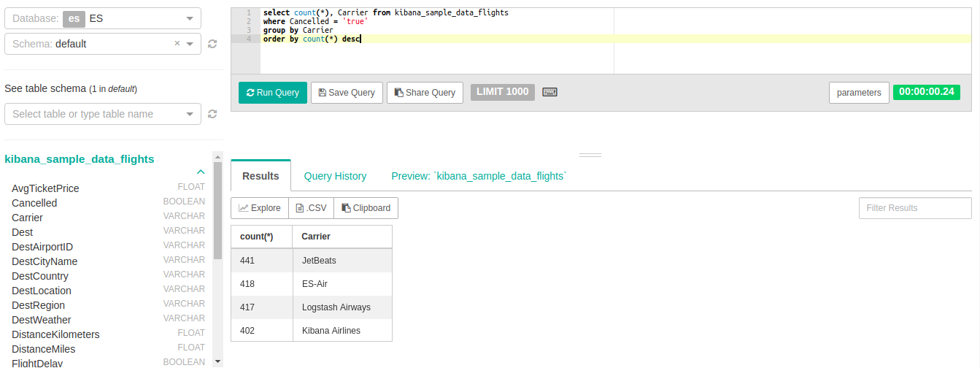This screenshot has width=980, height=368.
Task: Click the panel resize handle
Action: (590, 155)
